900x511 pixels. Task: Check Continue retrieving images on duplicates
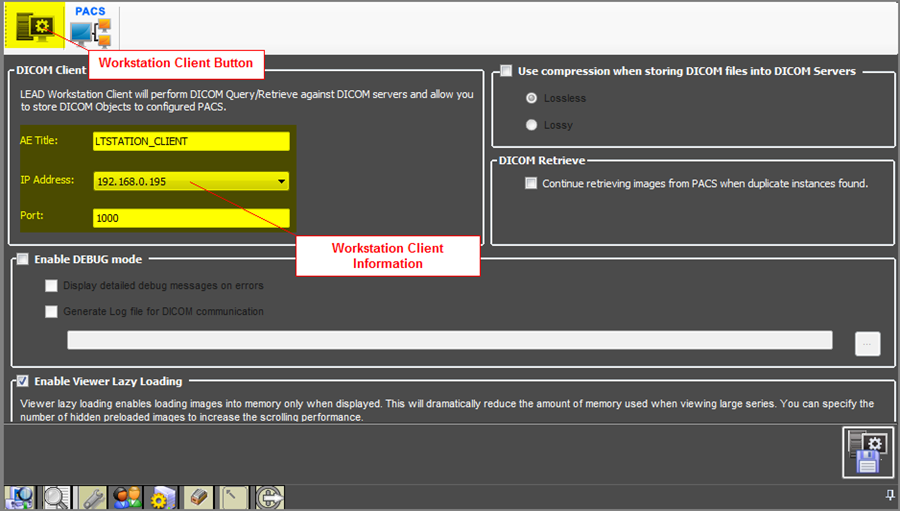[531, 183]
